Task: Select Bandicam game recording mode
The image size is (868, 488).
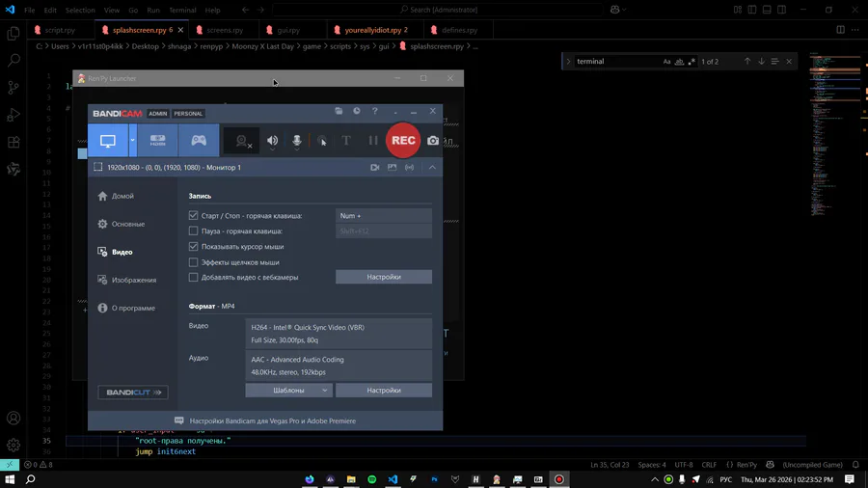Action: click(199, 141)
